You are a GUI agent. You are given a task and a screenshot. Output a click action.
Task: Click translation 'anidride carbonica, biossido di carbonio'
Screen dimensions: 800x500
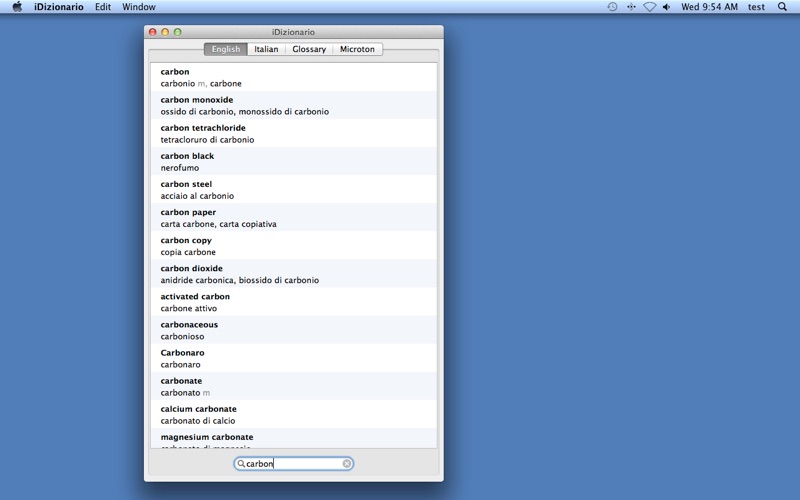[239, 280]
